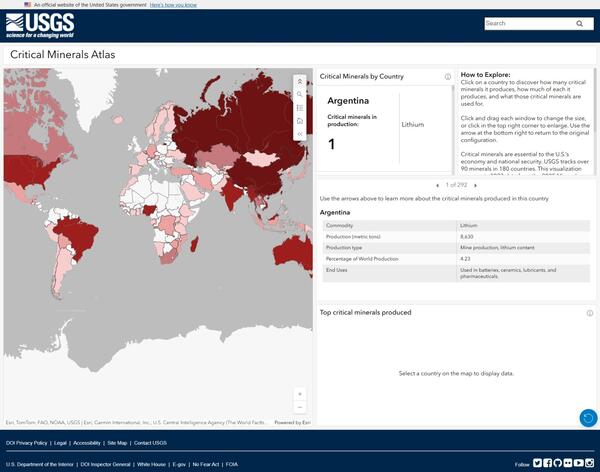Collapse the map toolbar with the double up chevron
Image resolution: width=600 pixels, height=472 pixels.
coord(300,81)
